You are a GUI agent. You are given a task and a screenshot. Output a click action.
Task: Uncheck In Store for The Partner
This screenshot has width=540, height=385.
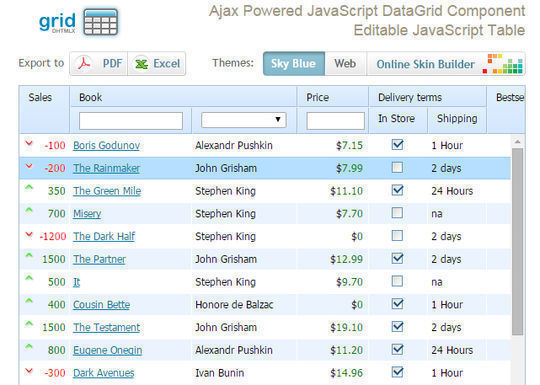coord(397,258)
